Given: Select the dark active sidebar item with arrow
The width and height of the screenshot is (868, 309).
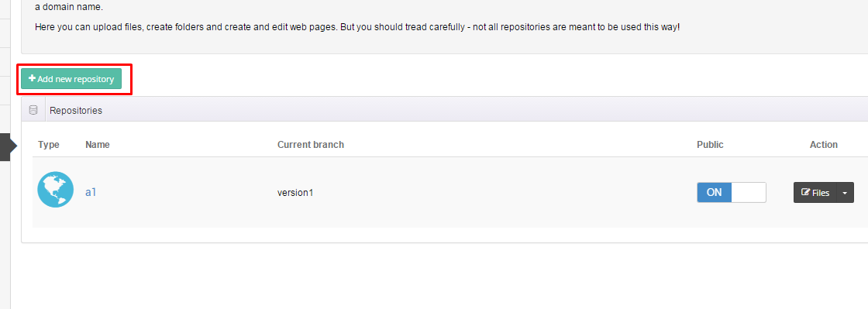Looking at the screenshot, I should tap(5, 146).
